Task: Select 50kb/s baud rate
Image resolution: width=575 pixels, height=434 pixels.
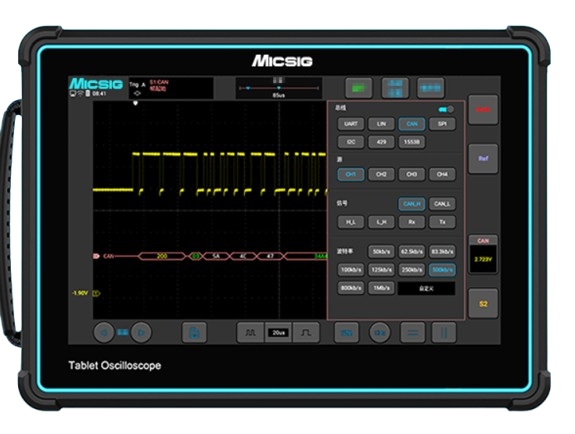Action: pos(381,252)
